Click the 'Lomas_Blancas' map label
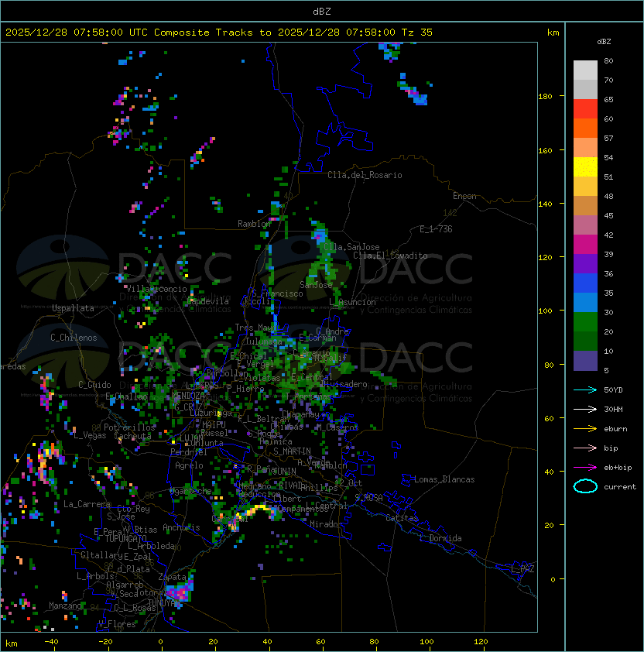The height and width of the screenshot is (652, 644). tap(444, 479)
